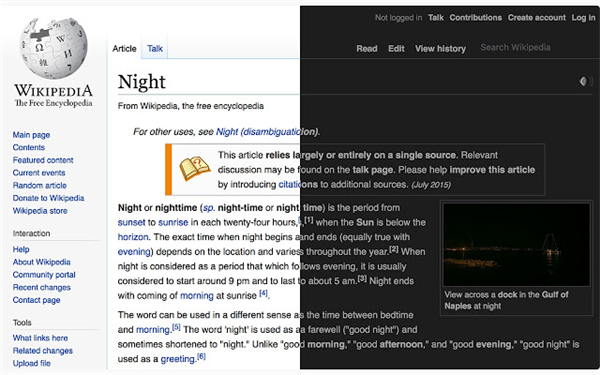This screenshot has width=600, height=375.
Task: Open View history tab
Action: tap(440, 49)
